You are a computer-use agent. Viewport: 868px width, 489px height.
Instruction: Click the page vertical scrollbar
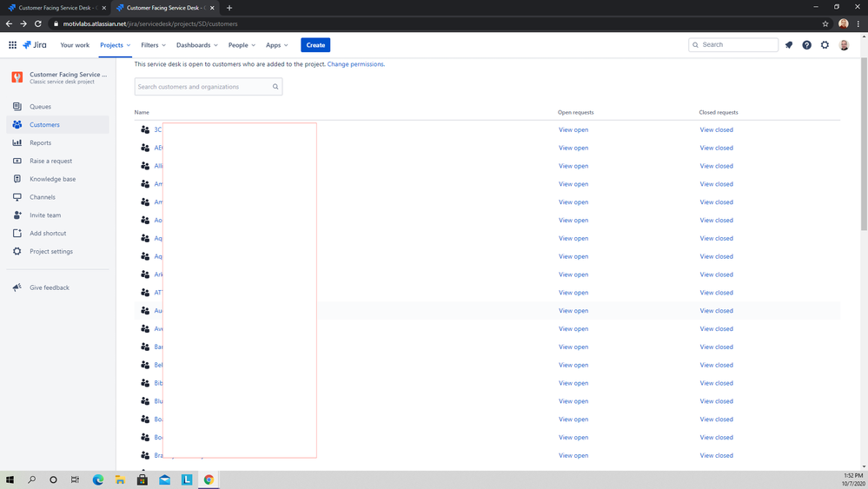864,144
